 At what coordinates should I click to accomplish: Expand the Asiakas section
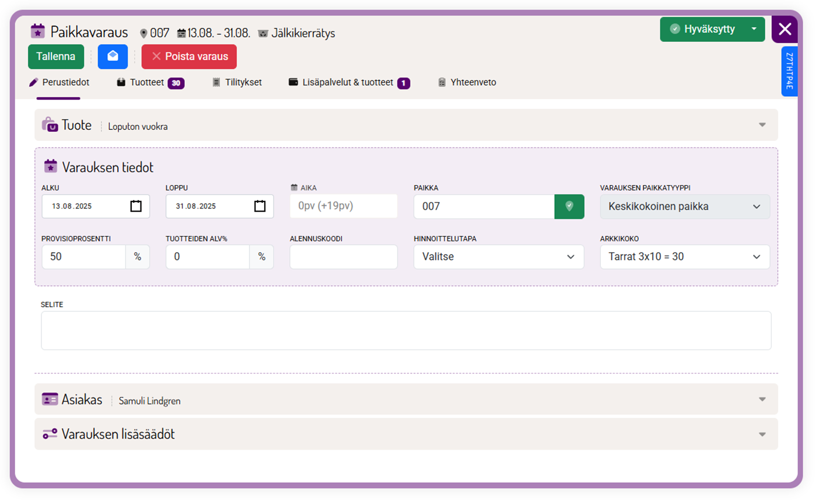[x=761, y=400]
